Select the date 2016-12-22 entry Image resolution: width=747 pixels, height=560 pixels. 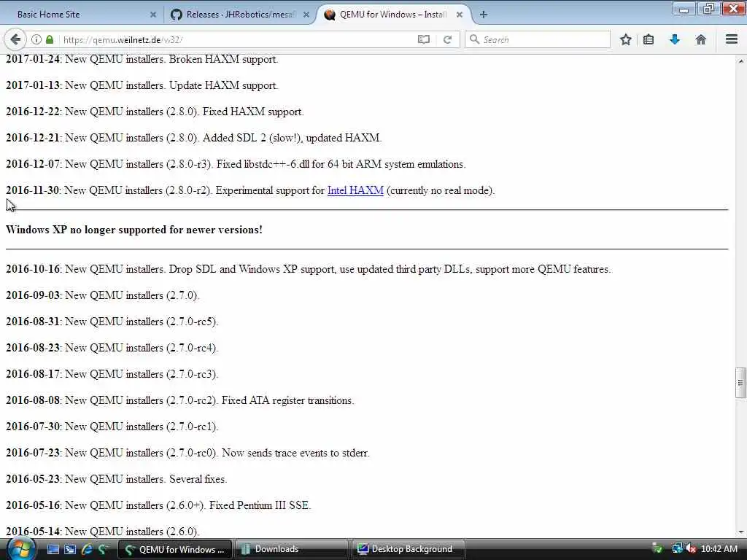pos(155,112)
